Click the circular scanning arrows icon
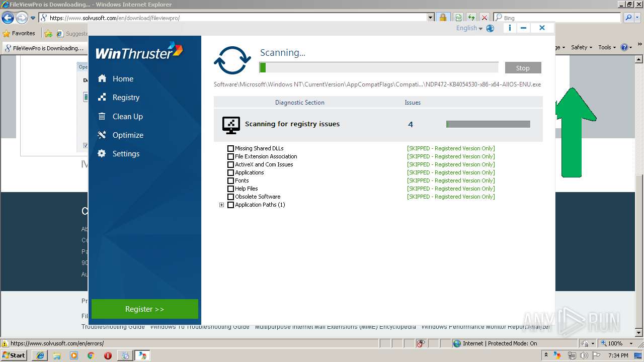This screenshot has width=644, height=362. point(232,60)
